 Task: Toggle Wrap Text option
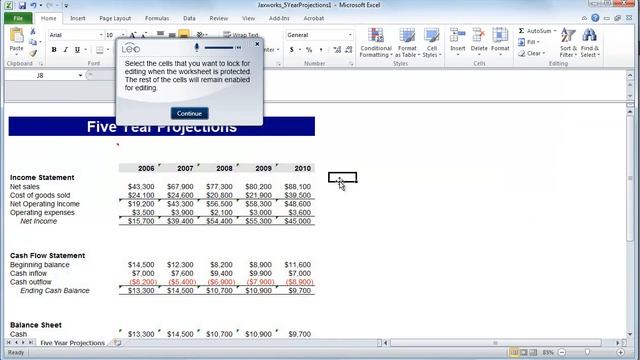[241, 35]
